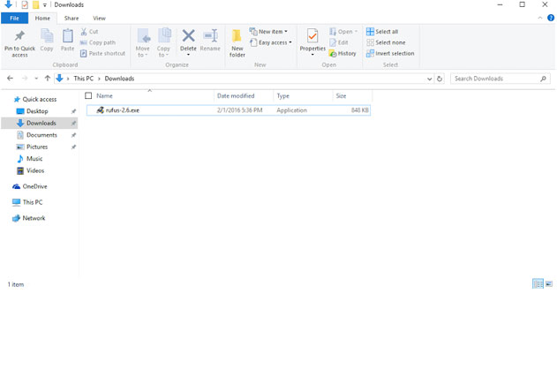Open Desktop in navigation pane
The image size is (557, 392).
(x=37, y=111)
